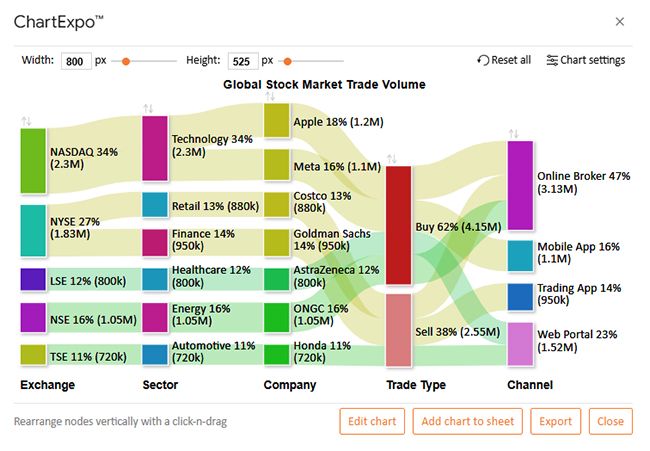This screenshot has height=451, width=650.
Task: Click the sort arrows above Channel column
Action: [x=514, y=133]
